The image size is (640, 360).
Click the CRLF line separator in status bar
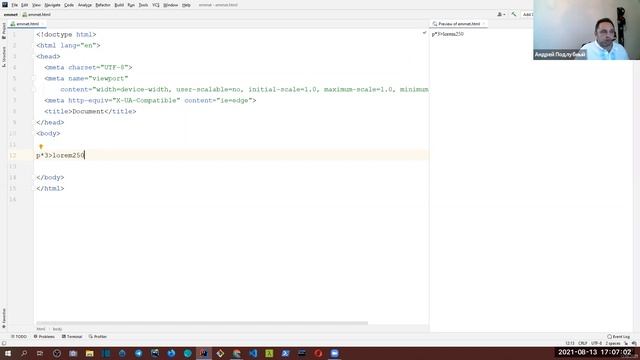click(582, 343)
